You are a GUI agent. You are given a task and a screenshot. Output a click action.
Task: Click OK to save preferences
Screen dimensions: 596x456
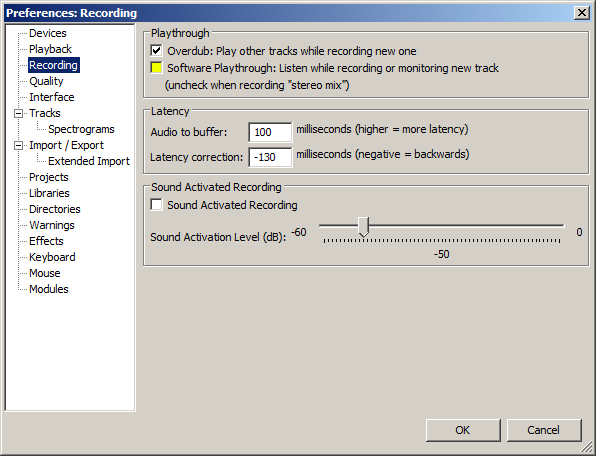463,430
